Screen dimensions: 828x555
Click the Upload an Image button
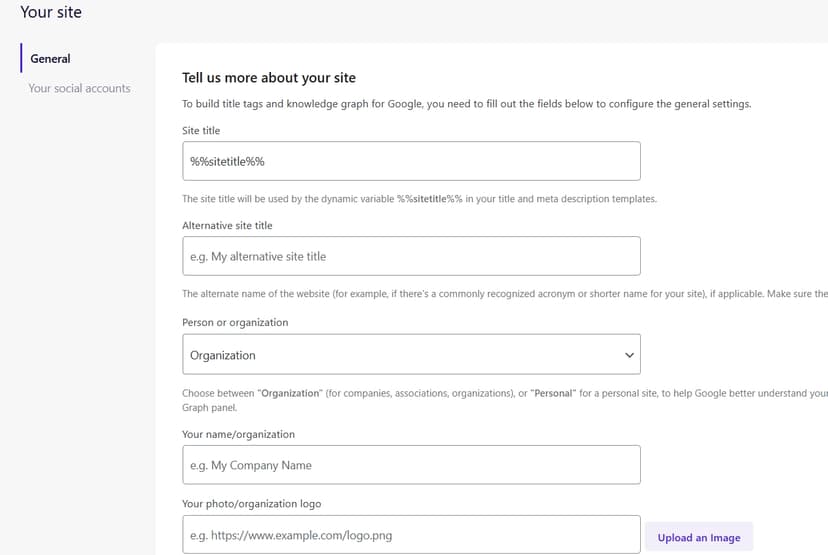[699, 537]
